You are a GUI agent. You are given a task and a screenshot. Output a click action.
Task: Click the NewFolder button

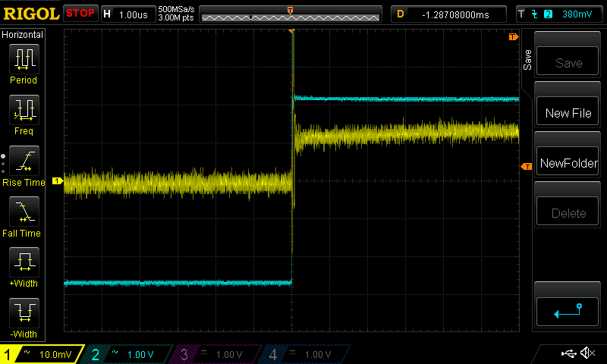pyautogui.click(x=568, y=162)
